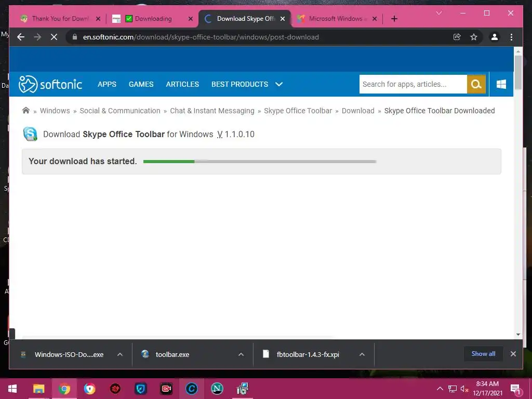Click the padlock site info icon
The height and width of the screenshot is (399, 532).
(x=75, y=37)
